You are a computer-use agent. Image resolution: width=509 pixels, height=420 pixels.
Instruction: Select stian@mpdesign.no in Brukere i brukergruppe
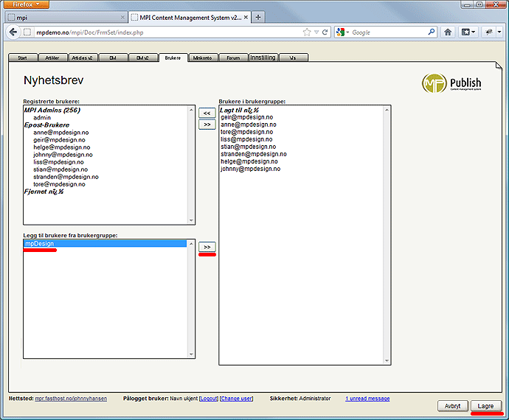pyautogui.click(x=249, y=147)
